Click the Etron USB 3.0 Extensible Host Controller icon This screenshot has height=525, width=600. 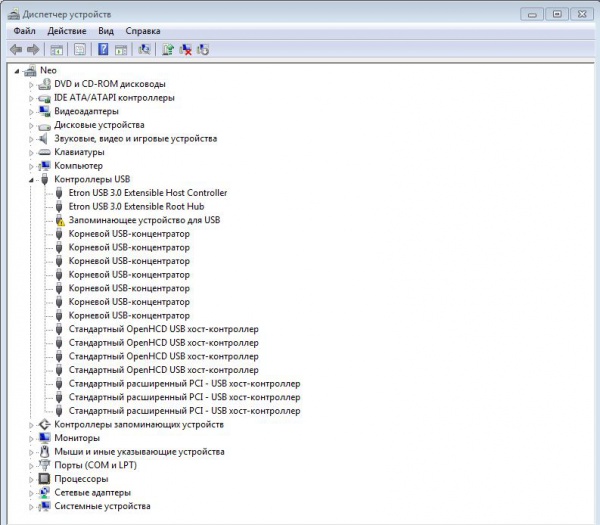59,193
